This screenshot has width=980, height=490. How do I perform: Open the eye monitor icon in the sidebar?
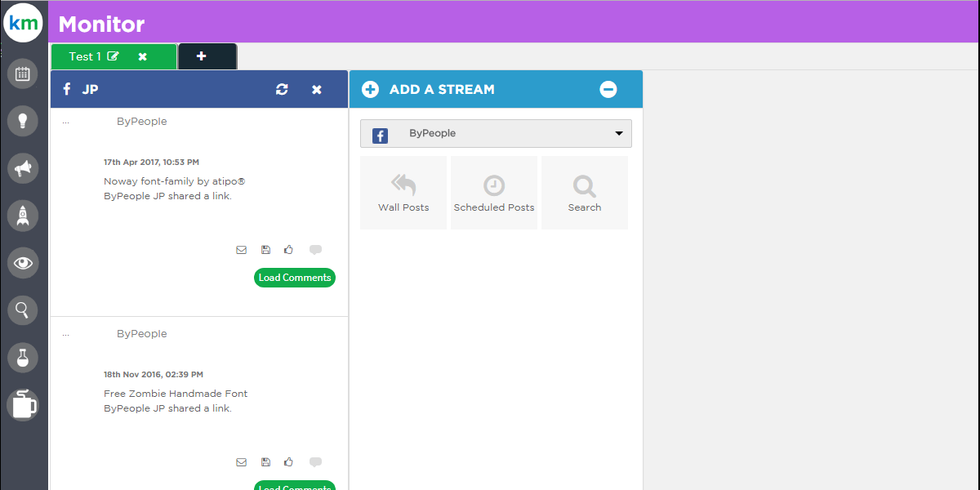pyautogui.click(x=23, y=263)
